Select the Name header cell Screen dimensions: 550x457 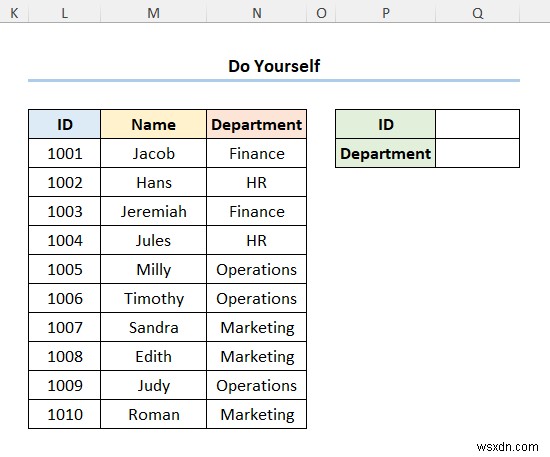pos(153,124)
